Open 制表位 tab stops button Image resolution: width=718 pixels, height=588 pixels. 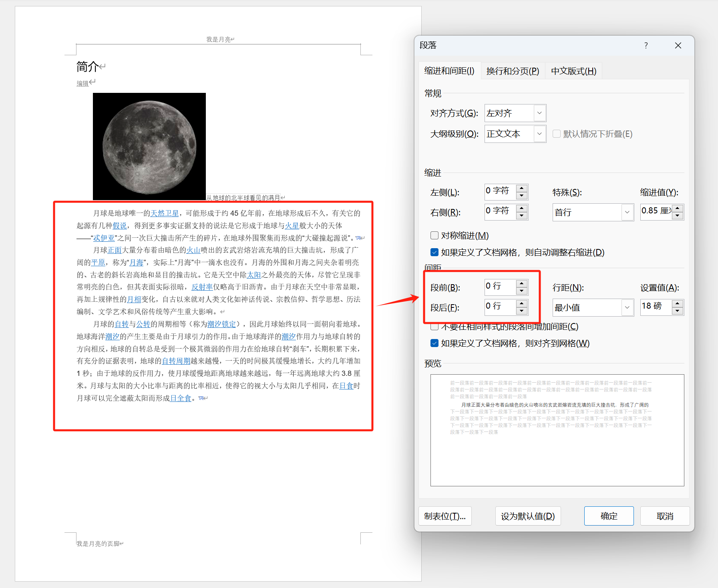coord(445,516)
